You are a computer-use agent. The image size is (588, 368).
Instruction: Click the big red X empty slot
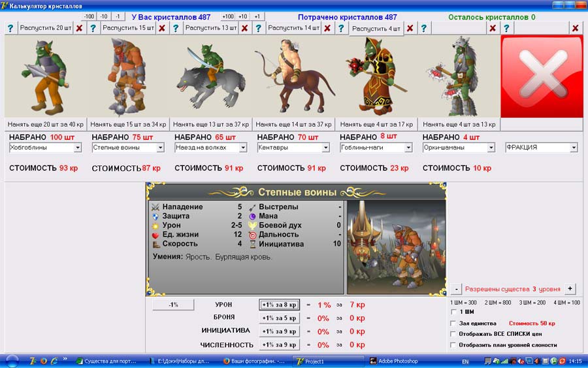pyautogui.click(x=542, y=76)
